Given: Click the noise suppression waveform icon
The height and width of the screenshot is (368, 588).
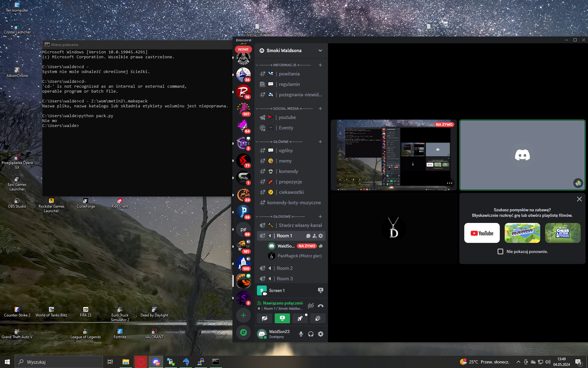Looking at the screenshot, I should 311,306.
